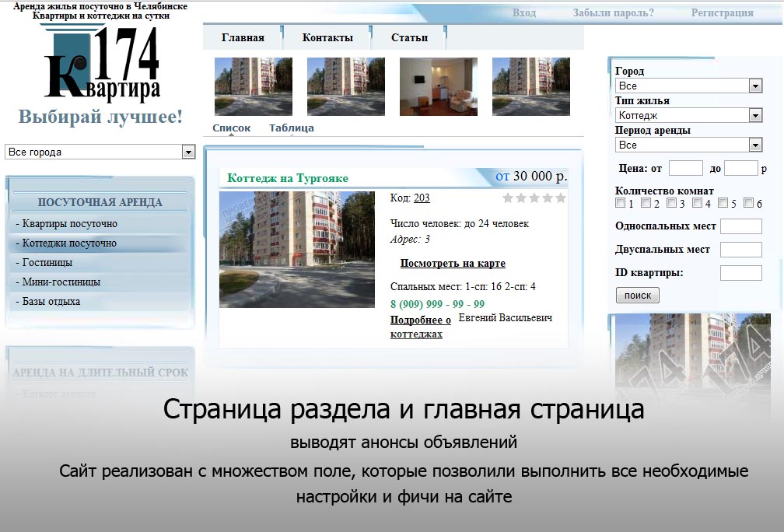Focus the ID квартиры field
Screen dimensions: 784x532
741,273
